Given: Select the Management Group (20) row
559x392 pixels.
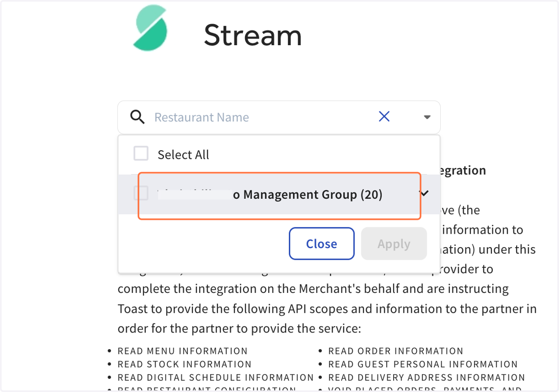Looking at the screenshot, I should pos(279,195).
